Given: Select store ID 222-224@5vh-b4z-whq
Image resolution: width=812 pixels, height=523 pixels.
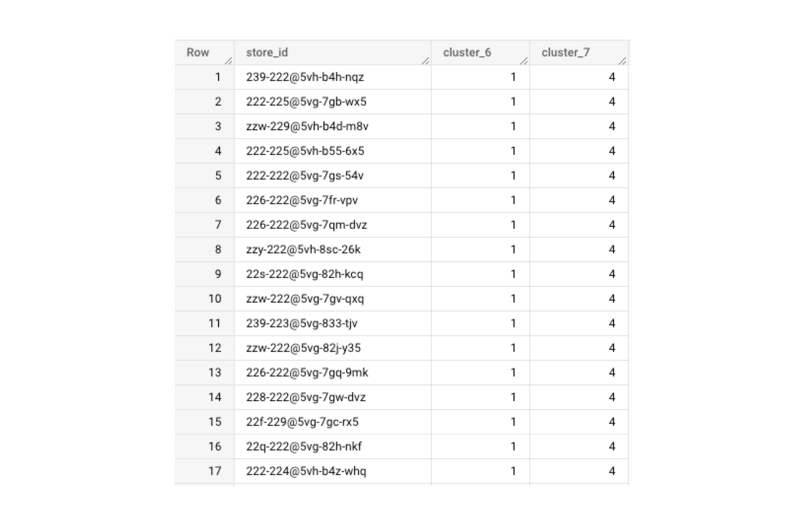Looking at the screenshot, I should [x=306, y=471].
